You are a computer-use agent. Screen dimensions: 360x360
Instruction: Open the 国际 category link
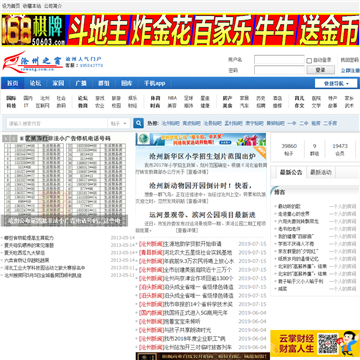click(11, 98)
